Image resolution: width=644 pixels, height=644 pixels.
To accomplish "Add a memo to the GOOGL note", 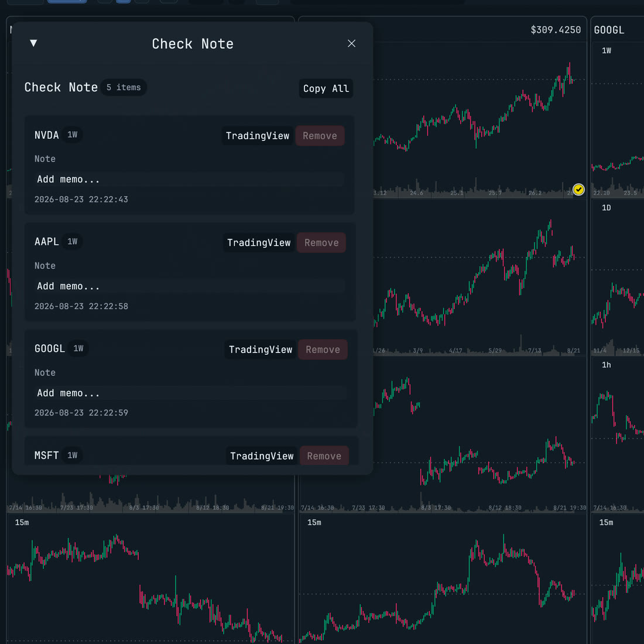I will pyautogui.click(x=191, y=393).
